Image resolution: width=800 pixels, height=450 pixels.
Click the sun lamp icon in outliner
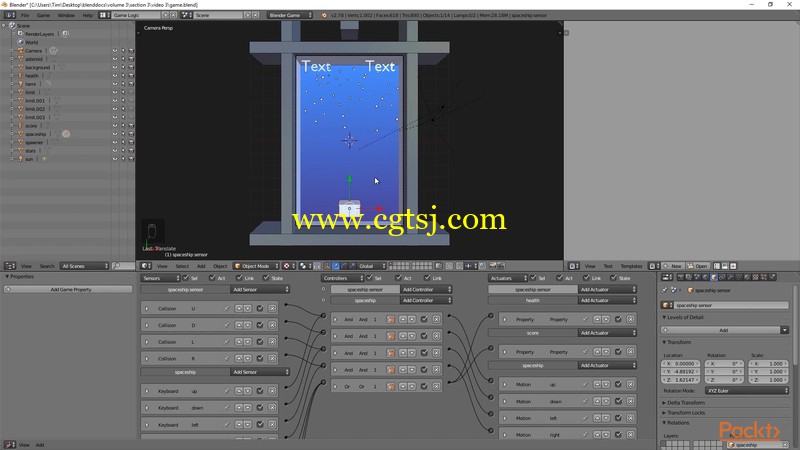tap(21, 159)
